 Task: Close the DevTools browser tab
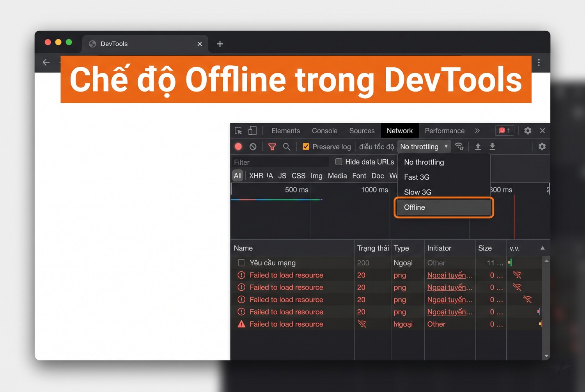point(200,44)
